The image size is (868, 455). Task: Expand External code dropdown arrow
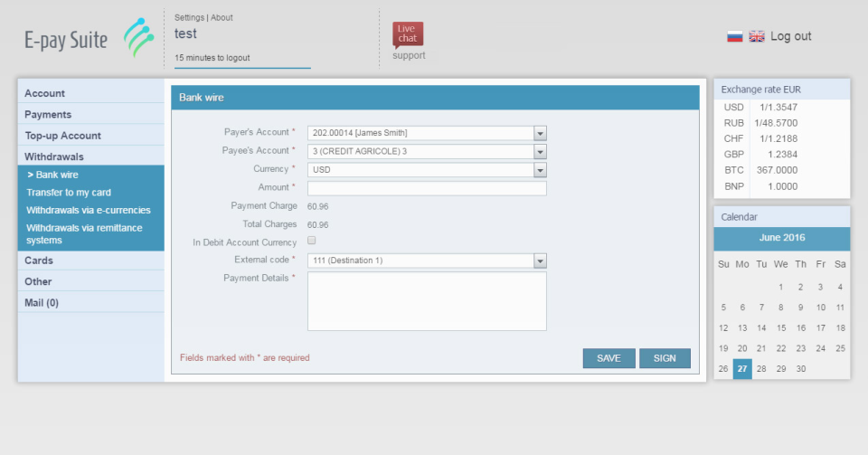(541, 261)
